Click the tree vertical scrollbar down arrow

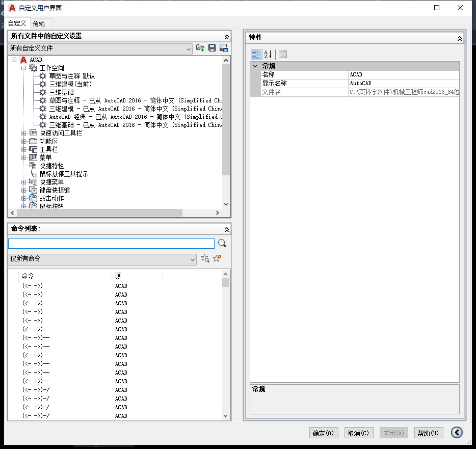(226, 204)
